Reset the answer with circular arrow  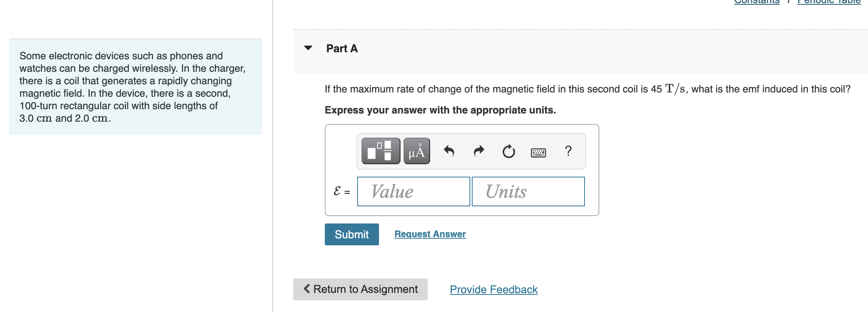[508, 151]
